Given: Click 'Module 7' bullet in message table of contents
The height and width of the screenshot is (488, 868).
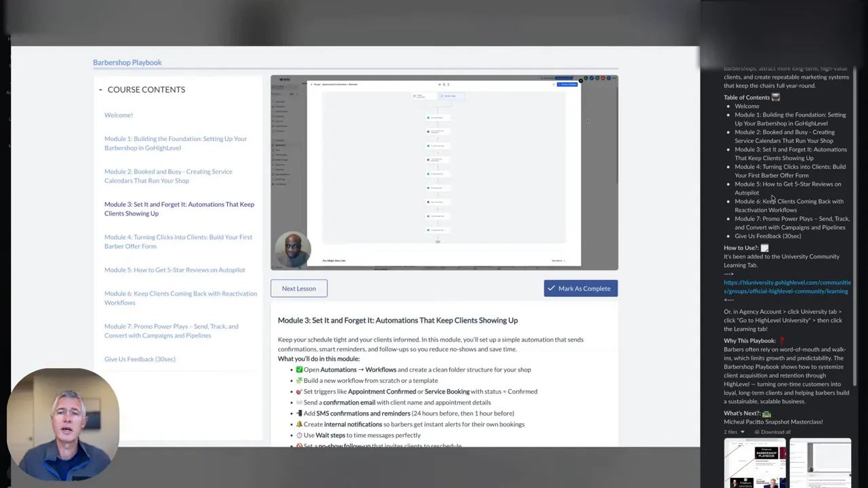Looking at the screenshot, I should click(792, 223).
